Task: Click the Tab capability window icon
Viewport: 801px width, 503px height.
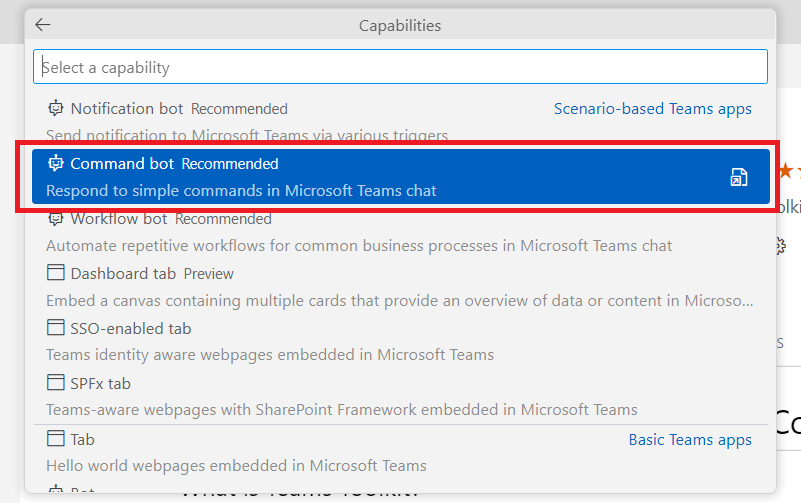Action: [x=56, y=439]
